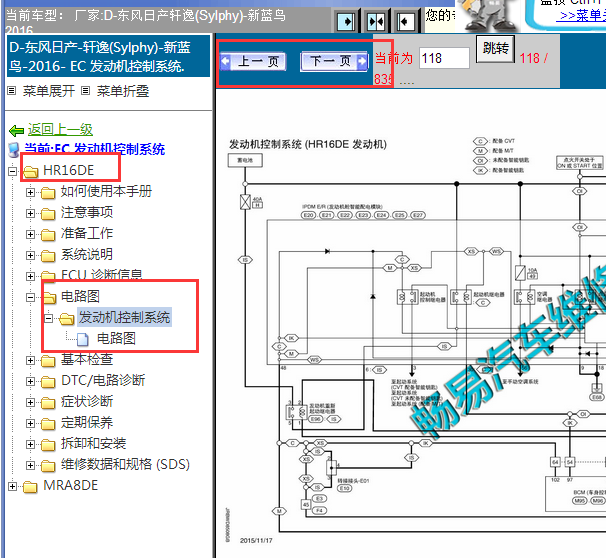This screenshot has width=606, height=558.
Task: Expand the 准备工作 node
Action: click(x=30, y=234)
